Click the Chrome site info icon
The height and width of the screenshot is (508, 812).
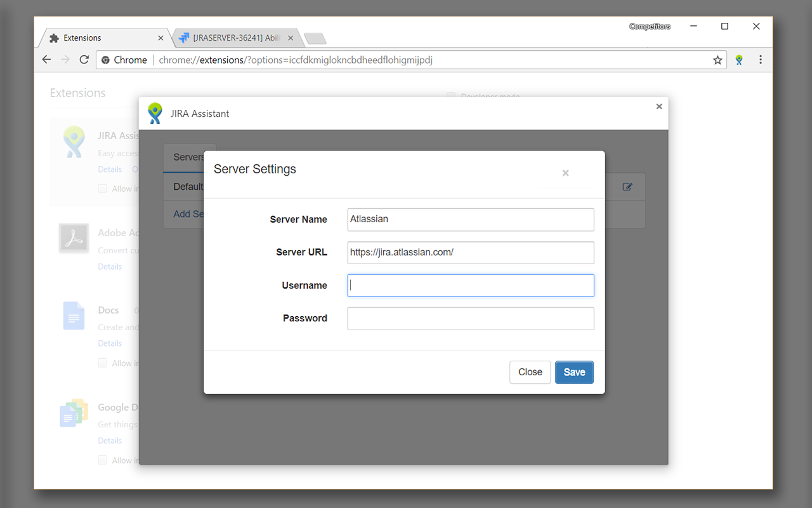pos(105,60)
